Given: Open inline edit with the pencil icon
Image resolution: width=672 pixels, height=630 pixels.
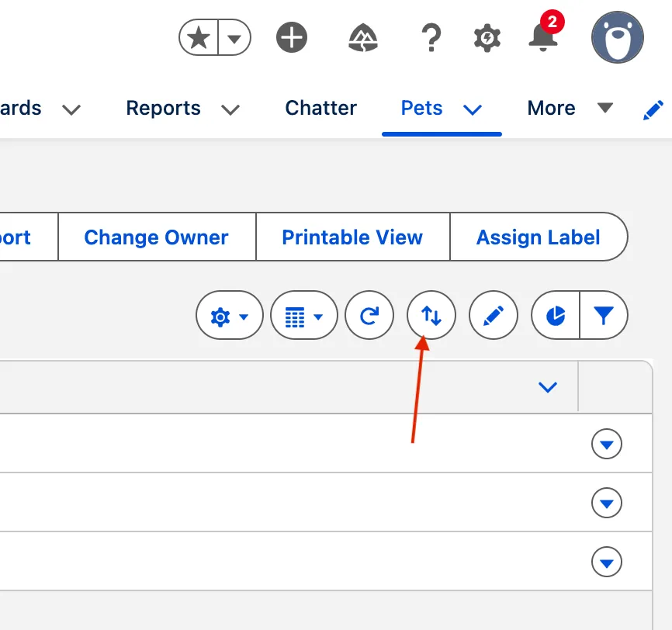Looking at the screenshot, I should (493, 316).
